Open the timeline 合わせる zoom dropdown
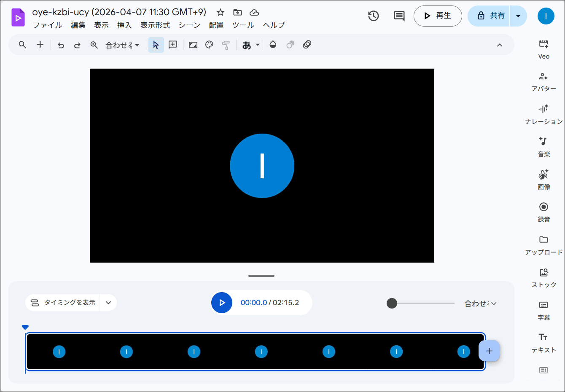 pos(481,303)
